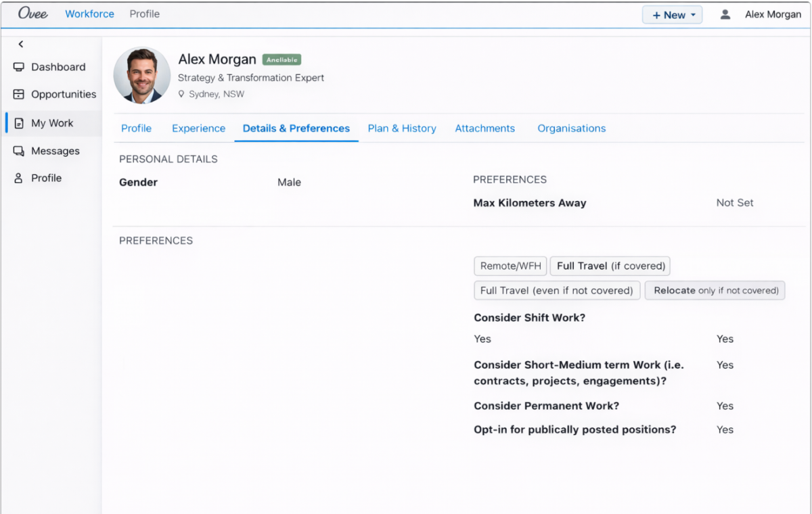Toggle the Remote/WFH preference chip
The width and height of the screenshot is (812, 514).
[510, 266]
